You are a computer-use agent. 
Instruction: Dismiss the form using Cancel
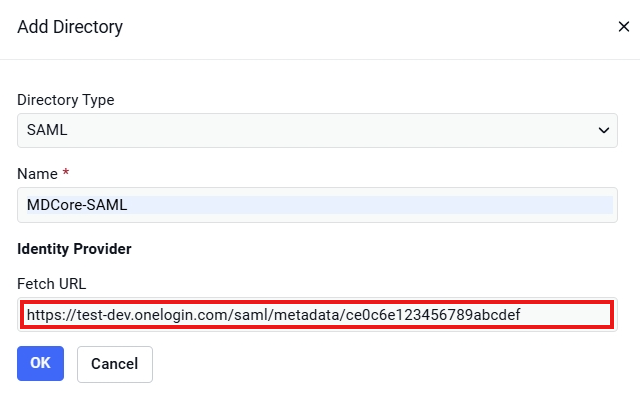115,364
